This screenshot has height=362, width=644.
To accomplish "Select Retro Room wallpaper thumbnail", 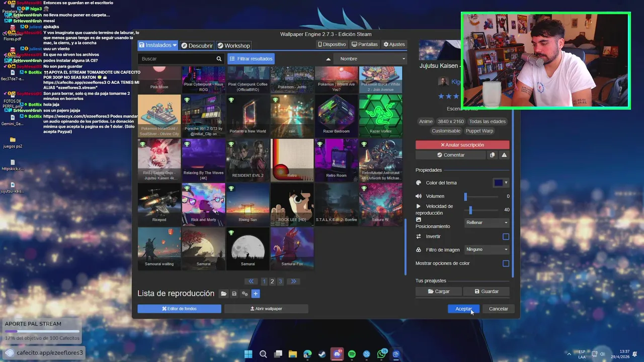I will [x=336, y=160].
